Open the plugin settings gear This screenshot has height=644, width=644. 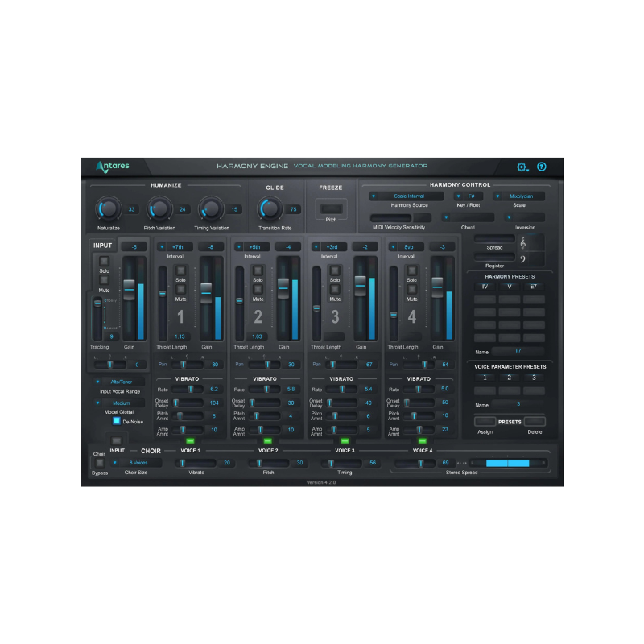coord(522,167)
